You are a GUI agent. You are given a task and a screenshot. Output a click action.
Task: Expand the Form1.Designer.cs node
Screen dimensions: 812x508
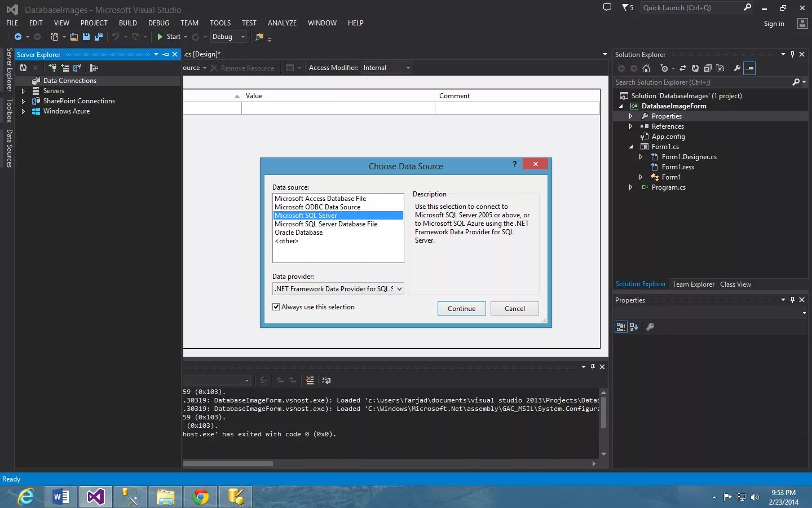[x=641, y=157]
